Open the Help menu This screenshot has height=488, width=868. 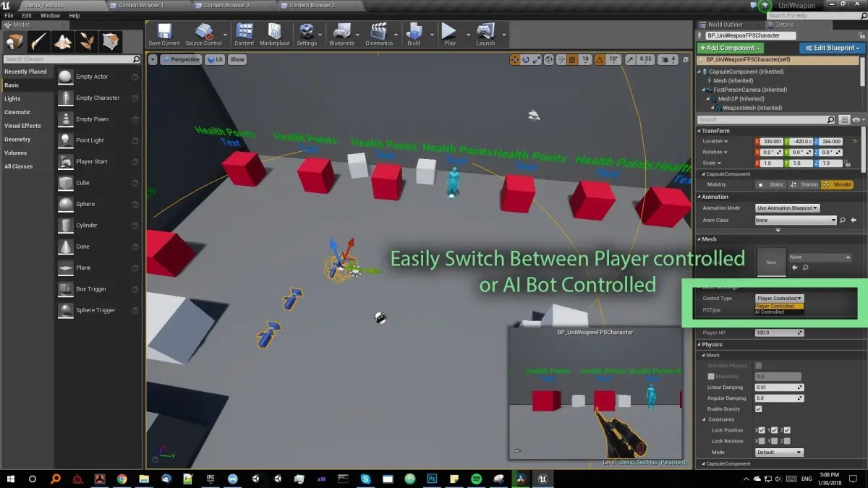75,15
